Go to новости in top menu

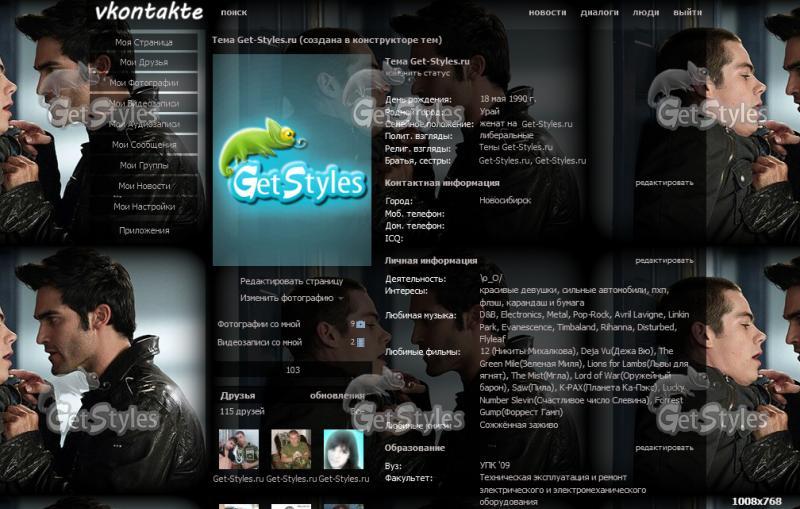click(x=547, y=12)
